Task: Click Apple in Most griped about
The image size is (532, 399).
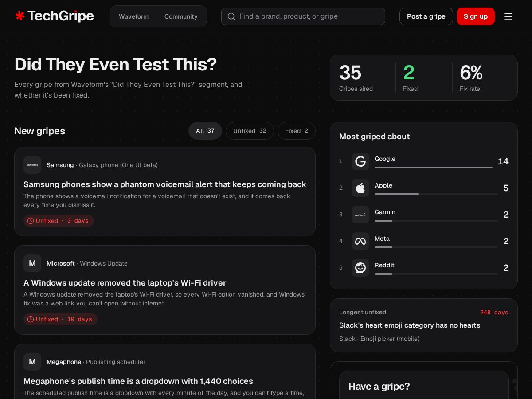Action: click(424, 188)
